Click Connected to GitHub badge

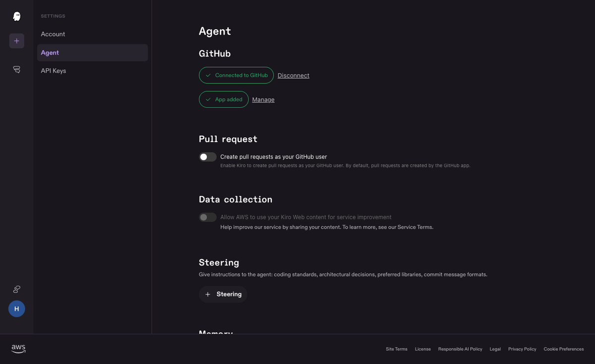(x=236, y=75)
